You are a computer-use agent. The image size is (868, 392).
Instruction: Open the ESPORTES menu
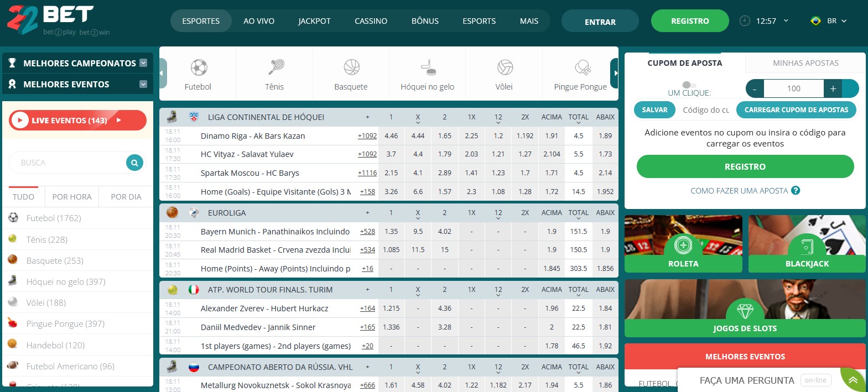pyautogui.click(x=201, y=21)
